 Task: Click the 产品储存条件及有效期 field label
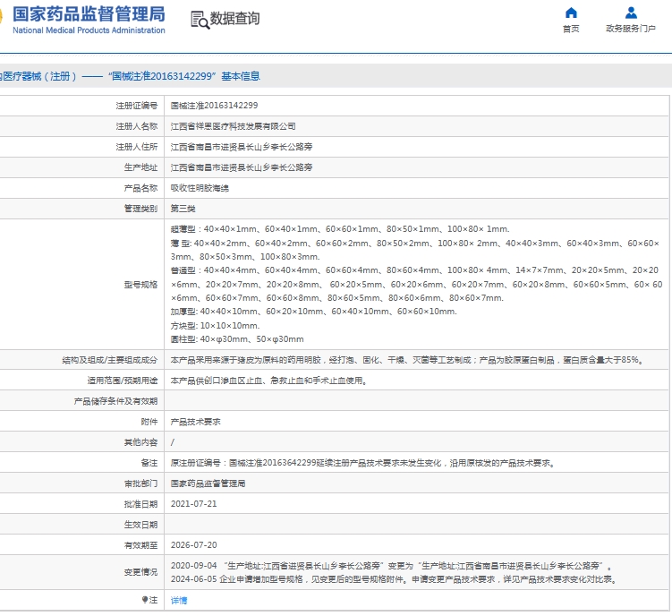point(115,401)
